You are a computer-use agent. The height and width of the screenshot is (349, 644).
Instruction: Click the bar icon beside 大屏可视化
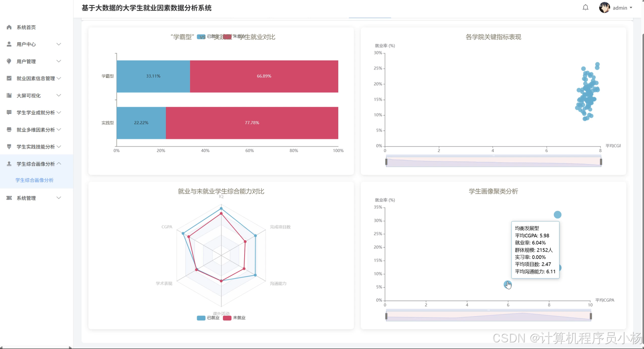9,96
